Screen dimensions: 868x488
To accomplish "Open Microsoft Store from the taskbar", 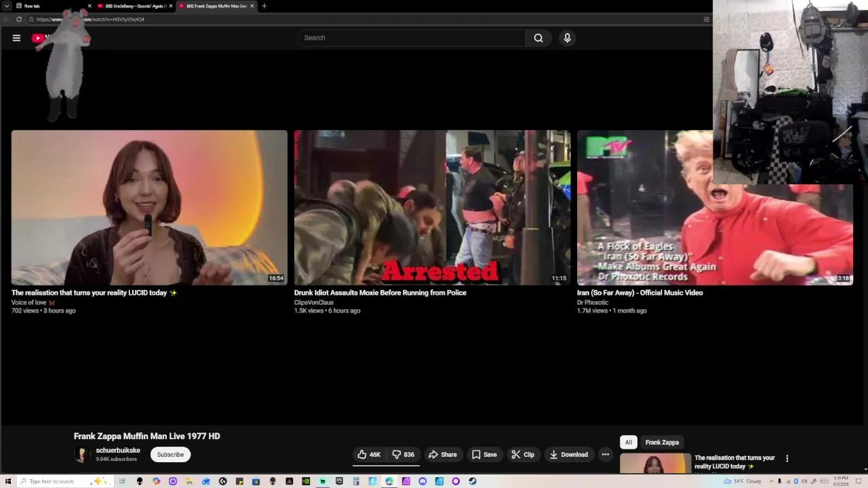I will (x=256, y=481).
